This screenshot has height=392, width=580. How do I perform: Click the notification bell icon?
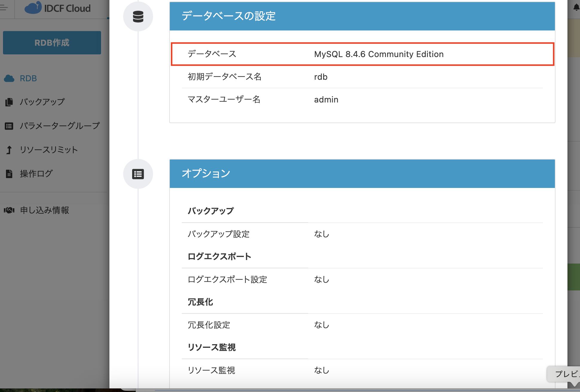tap(576, 7)
